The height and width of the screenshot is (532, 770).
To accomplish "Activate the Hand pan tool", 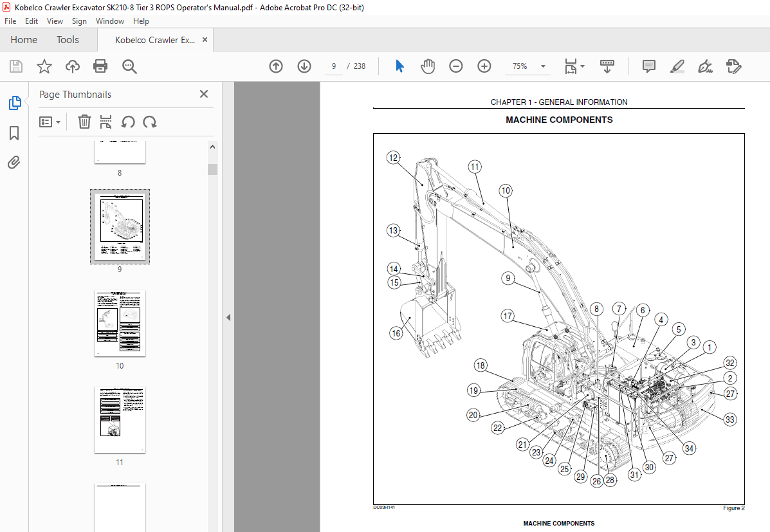I will (x=428, y=66).
